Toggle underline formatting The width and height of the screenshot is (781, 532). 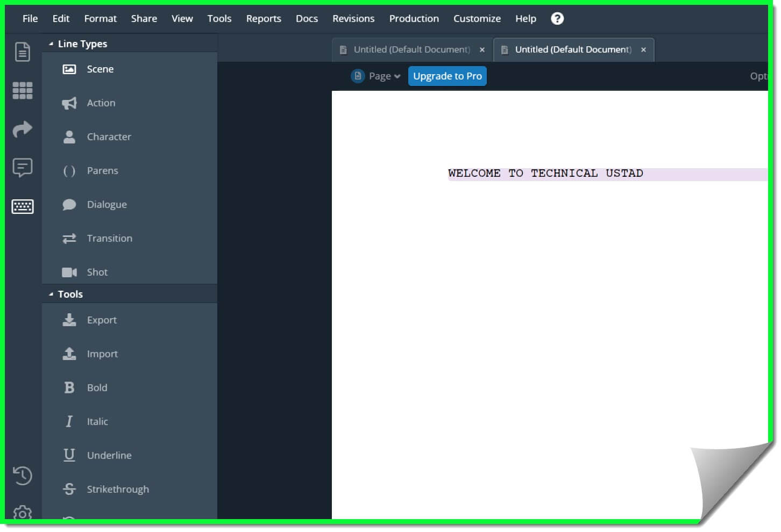coord(109,455)
